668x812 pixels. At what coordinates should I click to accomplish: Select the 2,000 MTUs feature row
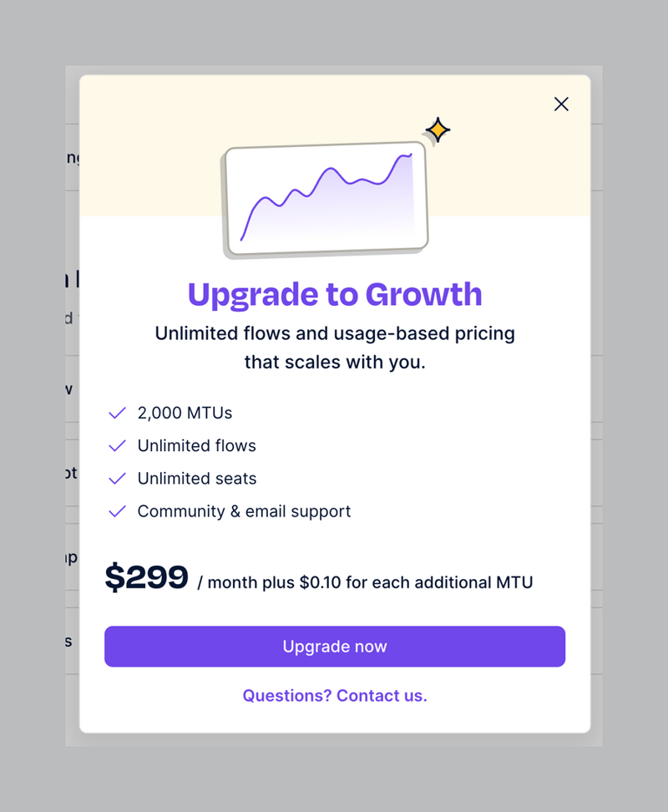pyautogui.click(x=185, y=413)
